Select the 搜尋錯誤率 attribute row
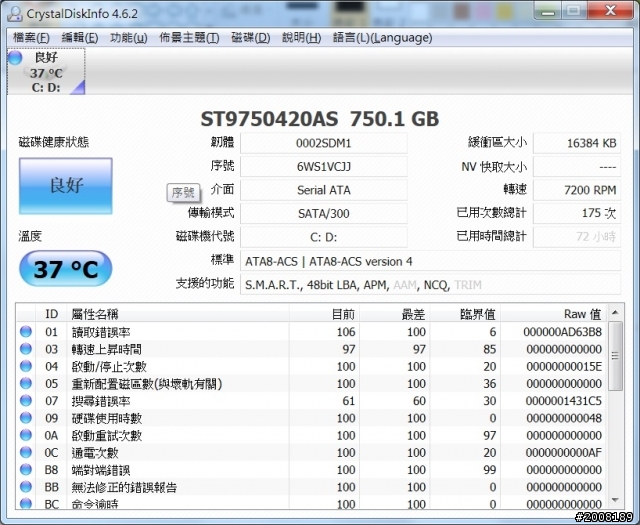Screen dimensions: 640x525 tap(312, 401)
